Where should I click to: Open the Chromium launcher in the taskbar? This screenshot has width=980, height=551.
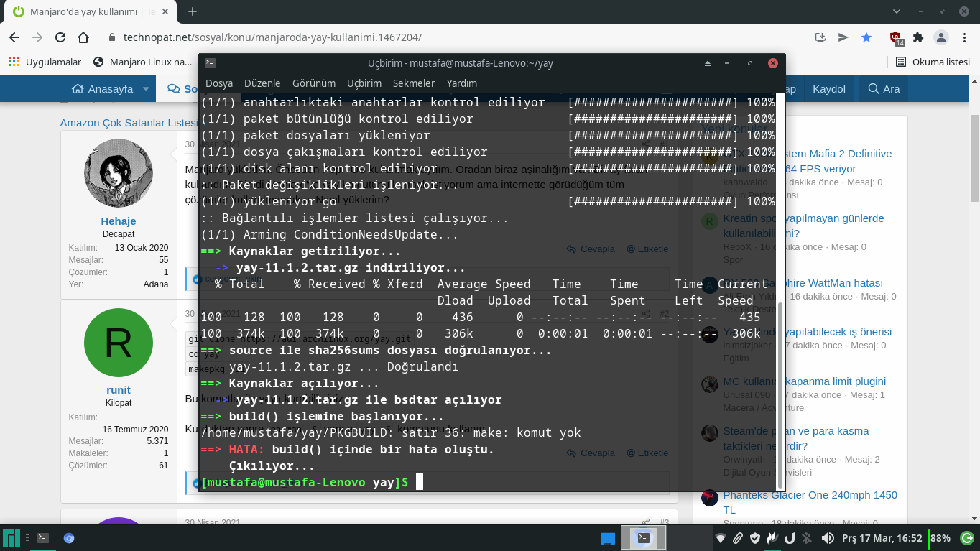pos(69,538)
